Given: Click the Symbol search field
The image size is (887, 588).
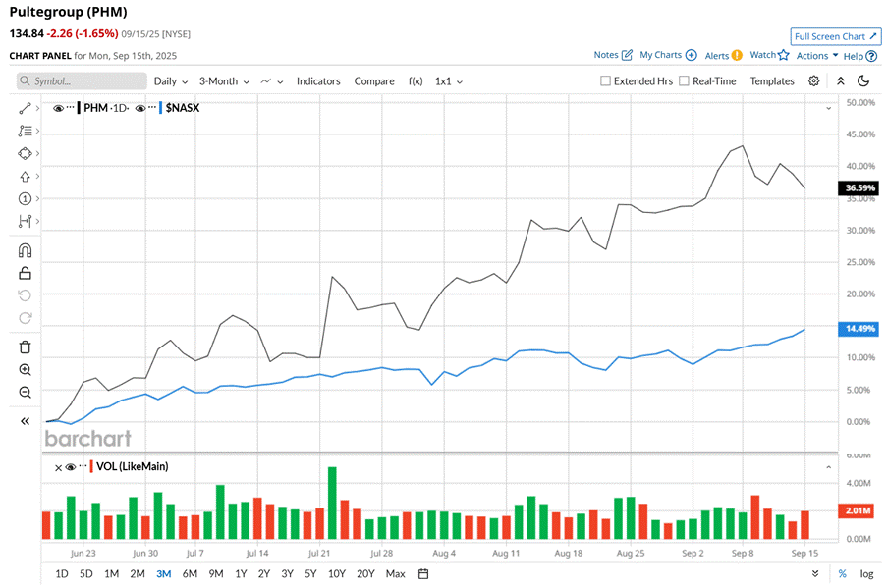Looking at the screenshot, I should (82, 81).
